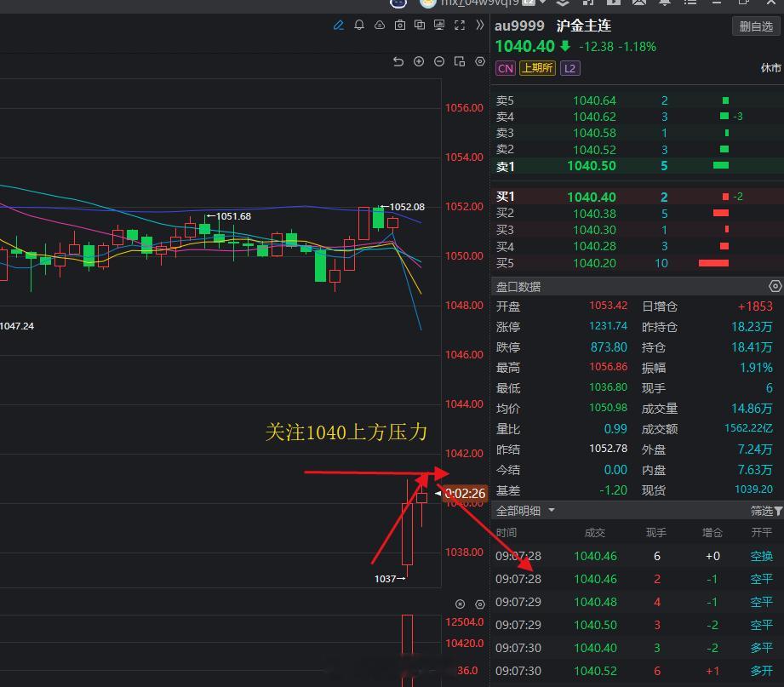Open the 盘口数据 panel settings icon
Screen dimensions: 784x687
pos(774,286)
